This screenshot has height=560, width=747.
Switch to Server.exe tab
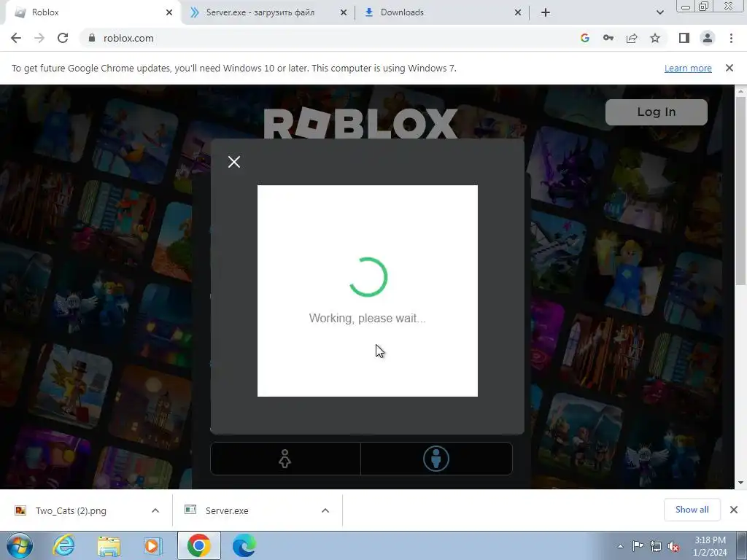click(x=268, y=12)
